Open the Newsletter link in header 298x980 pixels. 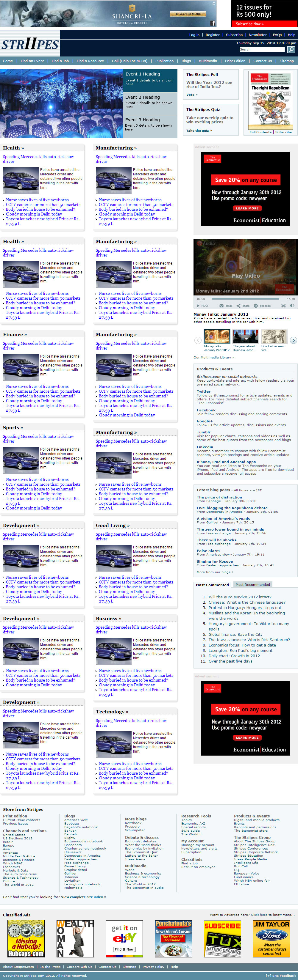(258, 34)
